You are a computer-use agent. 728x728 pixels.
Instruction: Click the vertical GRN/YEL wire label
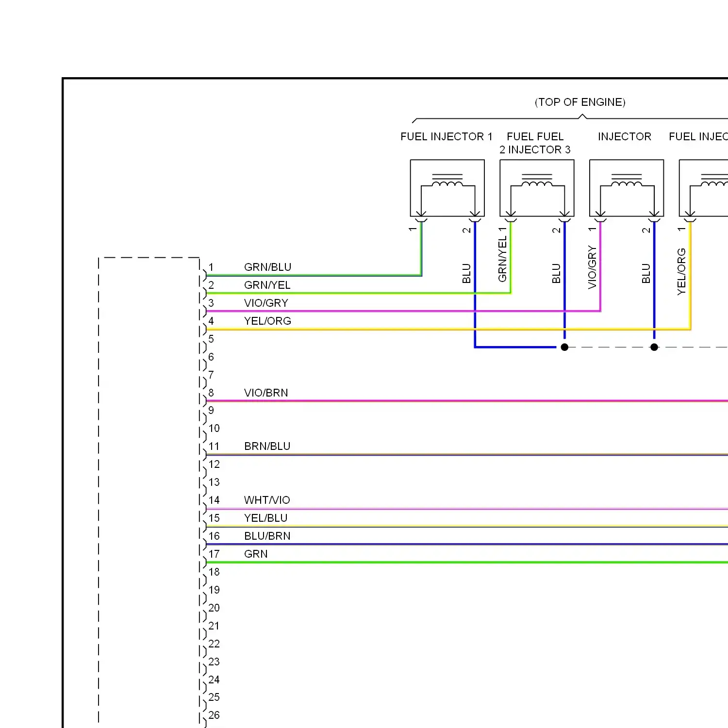(502, 259)
